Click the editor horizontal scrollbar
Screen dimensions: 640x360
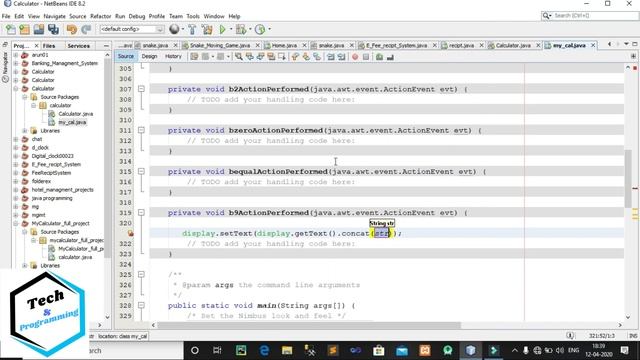click(x=309, y=325)
